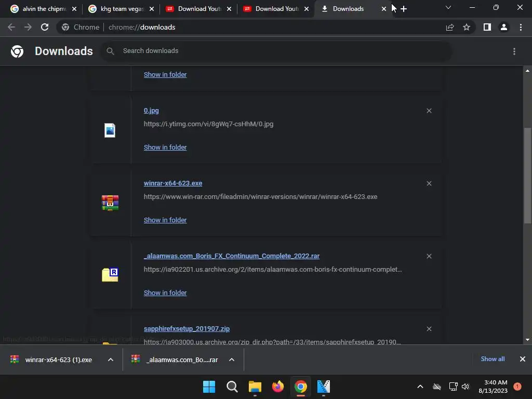The image size is (532, 399).
Task: Click the Chrome logo beside Downloads title
Action: coord(17,51)
